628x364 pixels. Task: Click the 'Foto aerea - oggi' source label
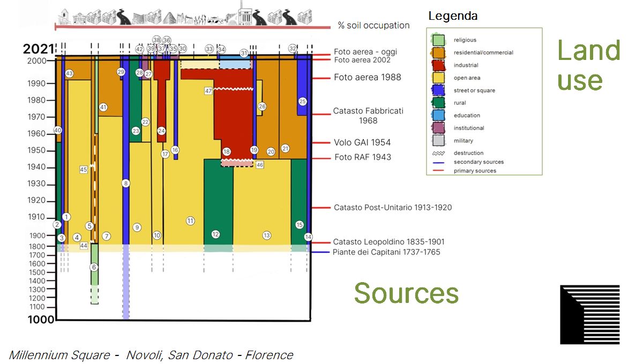(365, 51)
